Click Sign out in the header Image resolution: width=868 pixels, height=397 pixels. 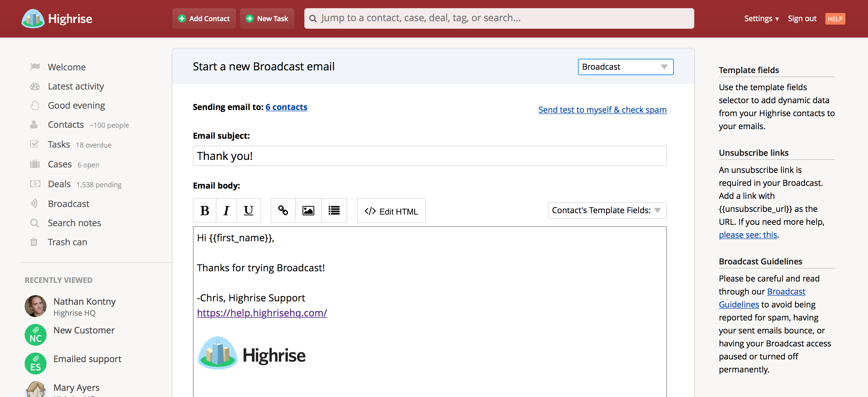pyautogui.click(x=802, y=18)
